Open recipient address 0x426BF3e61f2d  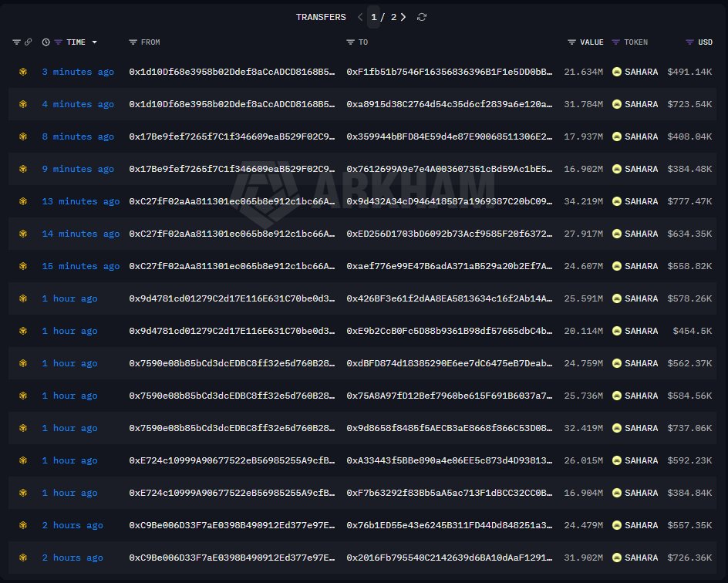tap(450, 298)
